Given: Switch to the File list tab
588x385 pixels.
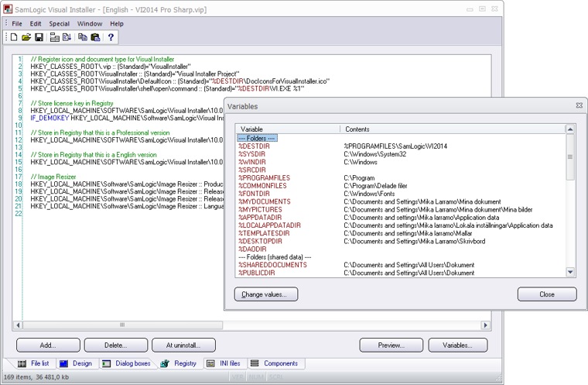Looking at the screenshot, I should tap(34, 363).
